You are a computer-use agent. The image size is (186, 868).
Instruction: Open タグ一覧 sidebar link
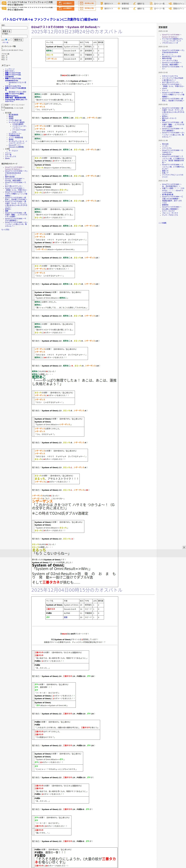(x=8, y=155)
